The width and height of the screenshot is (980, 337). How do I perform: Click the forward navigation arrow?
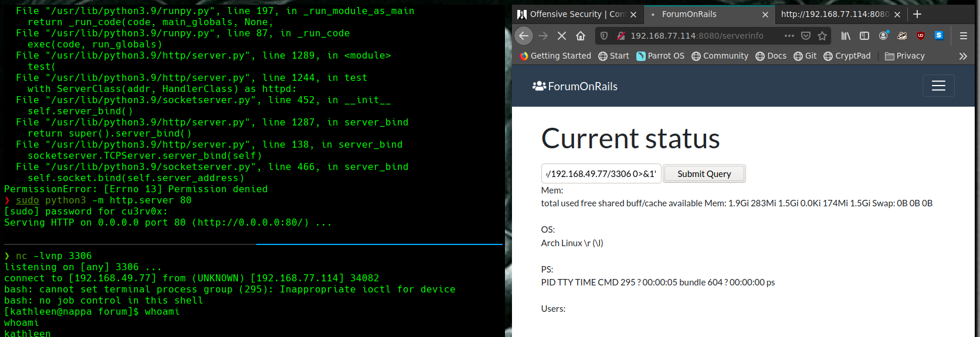pyautogui.click(x=543, y=36)
